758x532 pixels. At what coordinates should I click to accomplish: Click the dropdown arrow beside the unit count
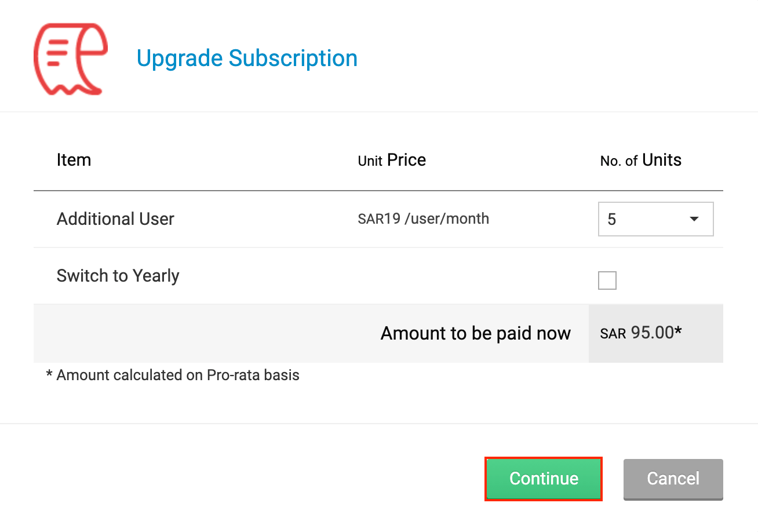[x=693, y=219]
